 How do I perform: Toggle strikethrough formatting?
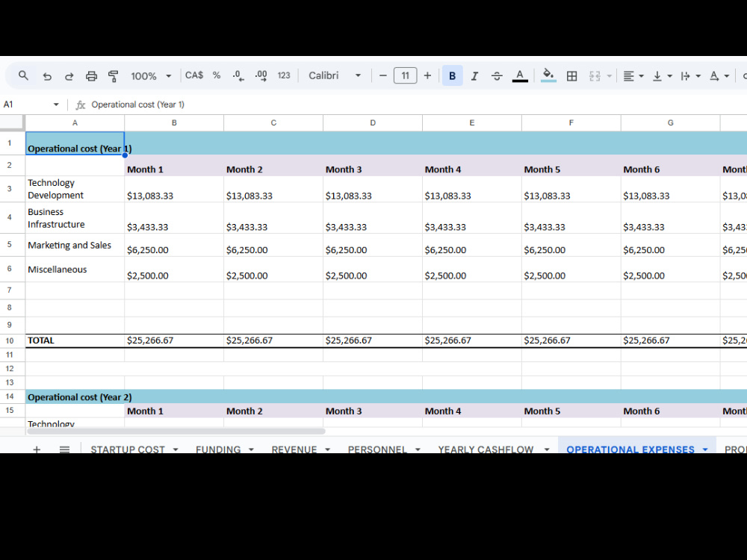497,75
